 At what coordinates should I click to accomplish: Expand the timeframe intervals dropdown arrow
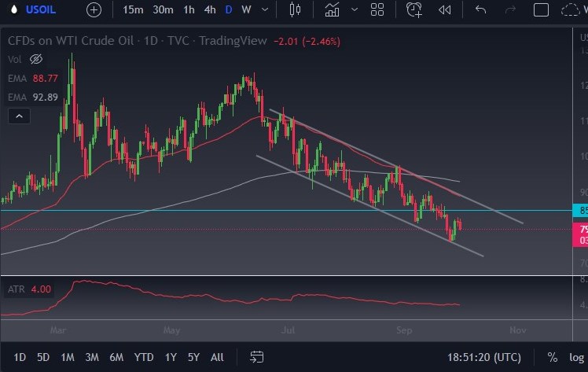[265, 10]
